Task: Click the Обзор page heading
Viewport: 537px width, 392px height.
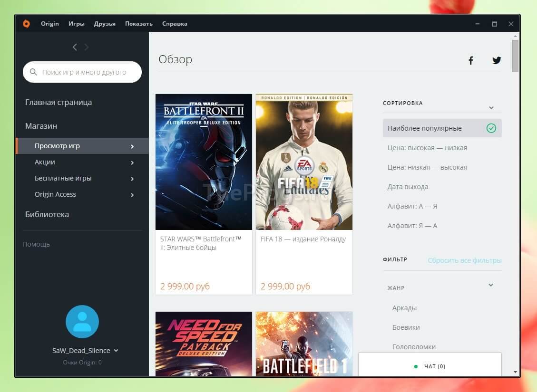Action: tap(176, 59)
